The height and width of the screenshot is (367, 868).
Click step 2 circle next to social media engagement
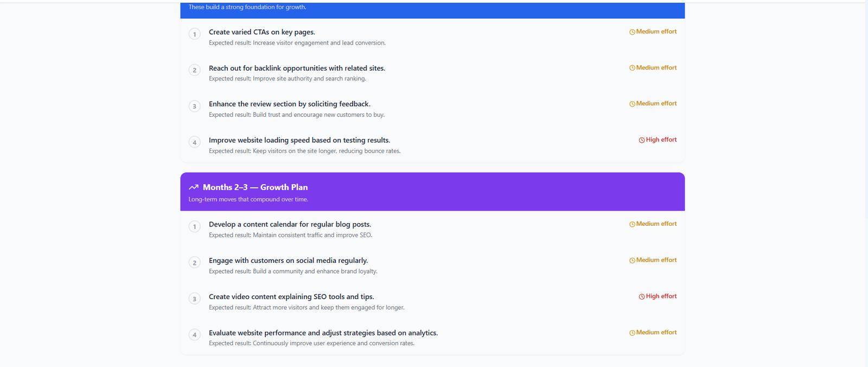(195, 262)
